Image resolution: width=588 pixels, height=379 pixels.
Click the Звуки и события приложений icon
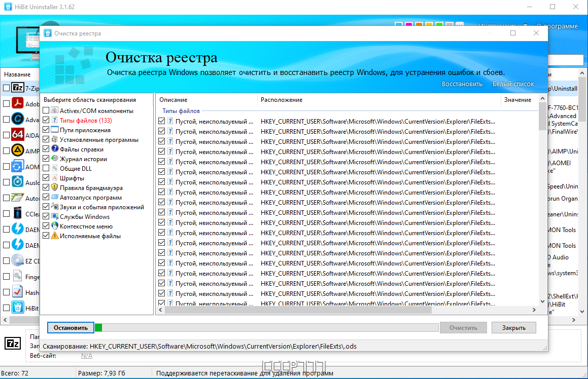click(x=55, y=207)
